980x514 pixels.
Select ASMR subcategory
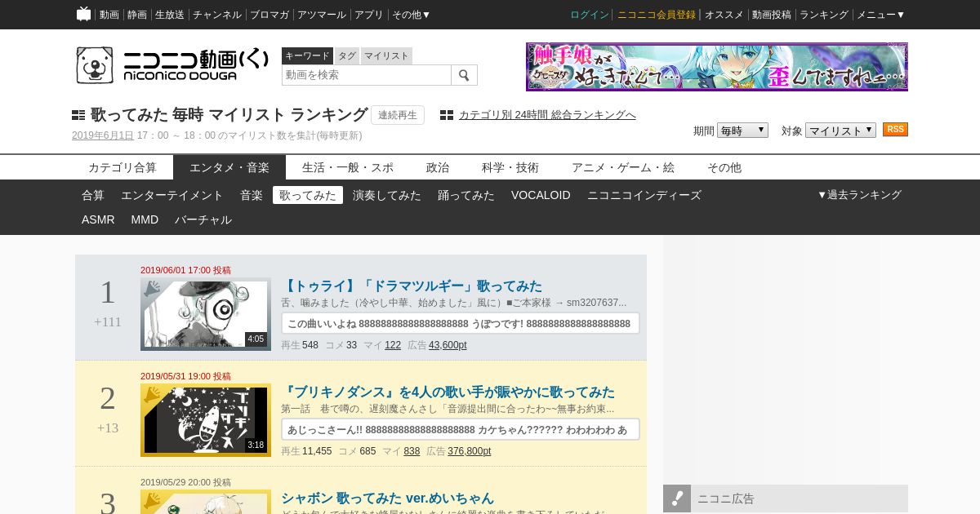[98, 219]
